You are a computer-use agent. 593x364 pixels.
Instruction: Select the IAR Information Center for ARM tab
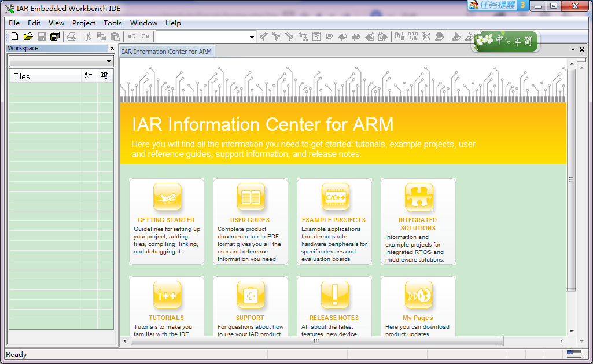167,51
